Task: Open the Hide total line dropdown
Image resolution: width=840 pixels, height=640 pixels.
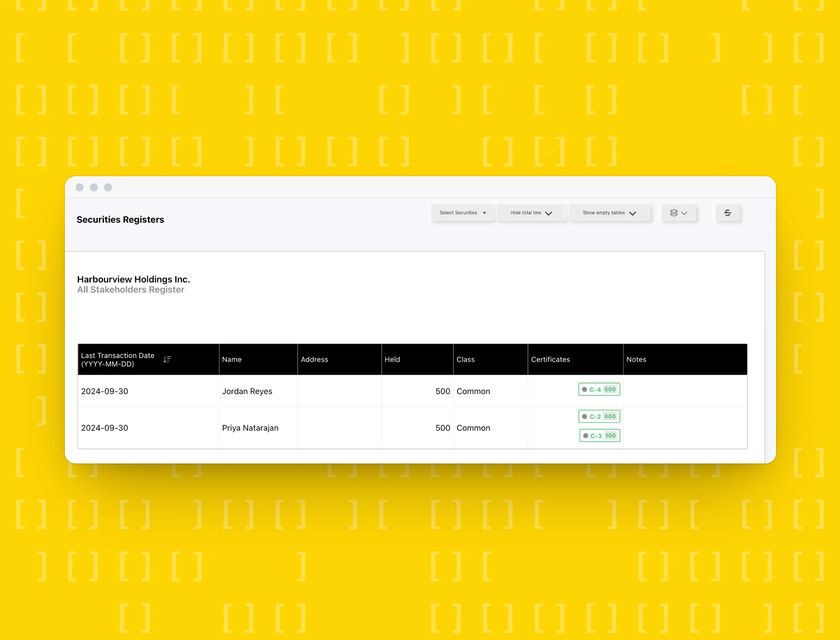Action: [x=532, y=213]
